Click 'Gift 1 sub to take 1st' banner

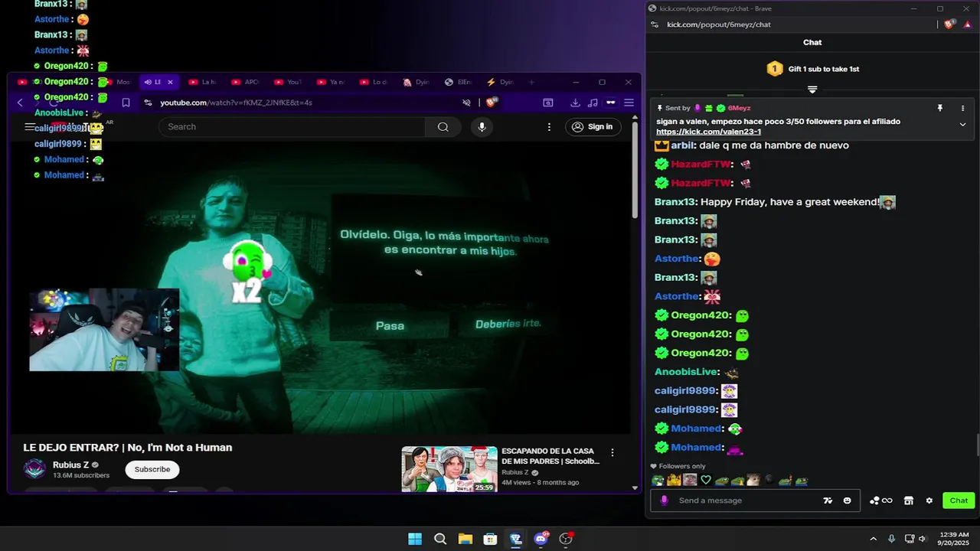pyautogui.click(x=813, y=69)
